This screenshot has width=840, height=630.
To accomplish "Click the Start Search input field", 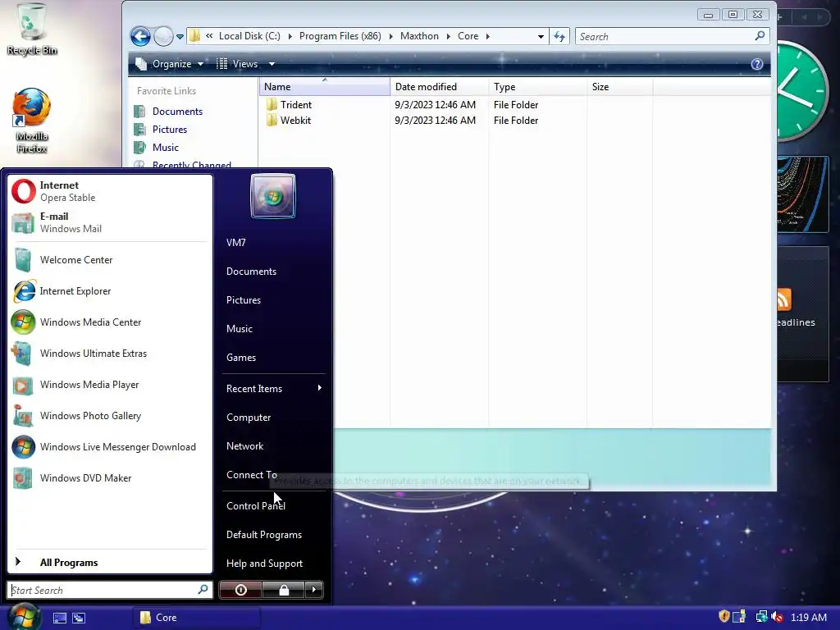I will coord(110,590).
